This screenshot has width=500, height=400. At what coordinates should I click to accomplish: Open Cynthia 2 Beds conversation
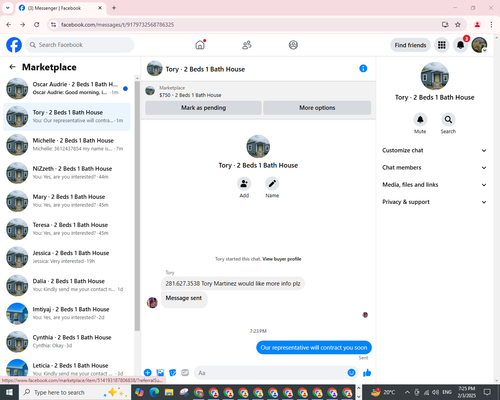[x=67, y=341]
